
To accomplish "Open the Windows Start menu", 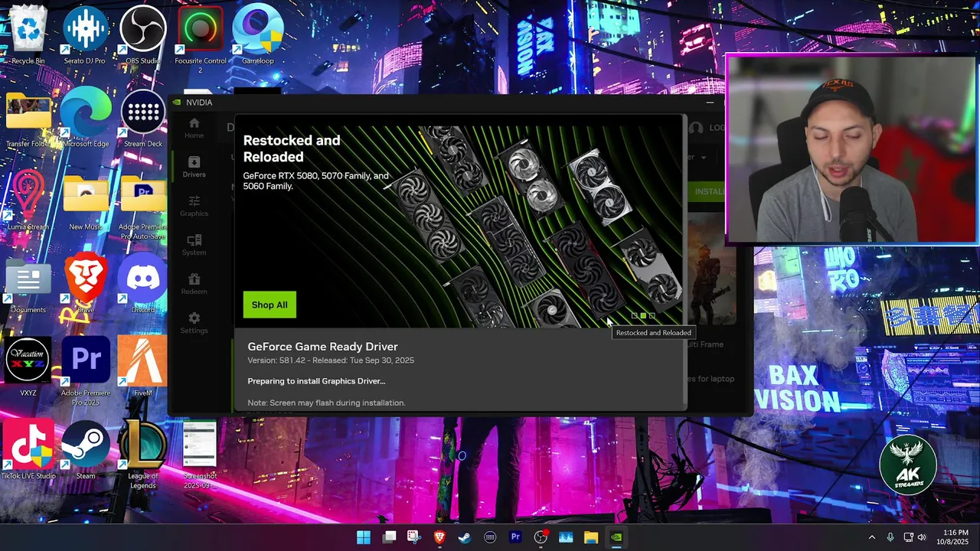I will coord(364,537).
